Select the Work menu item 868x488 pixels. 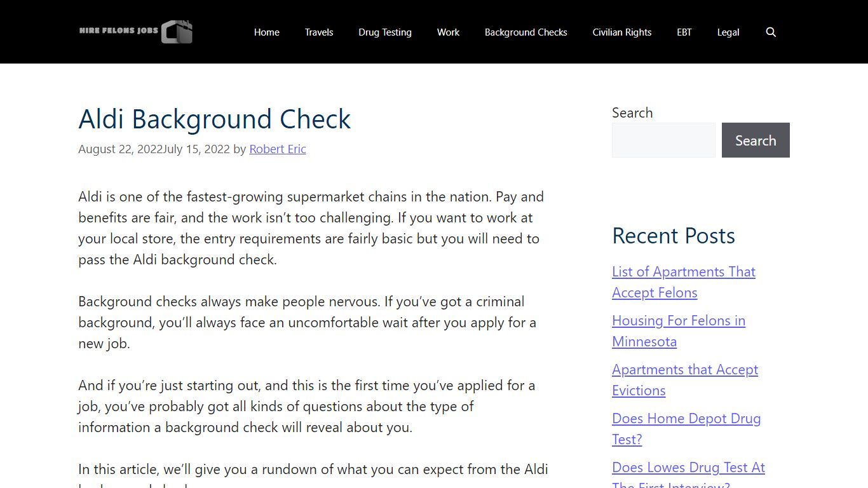(x=448, y=32)
